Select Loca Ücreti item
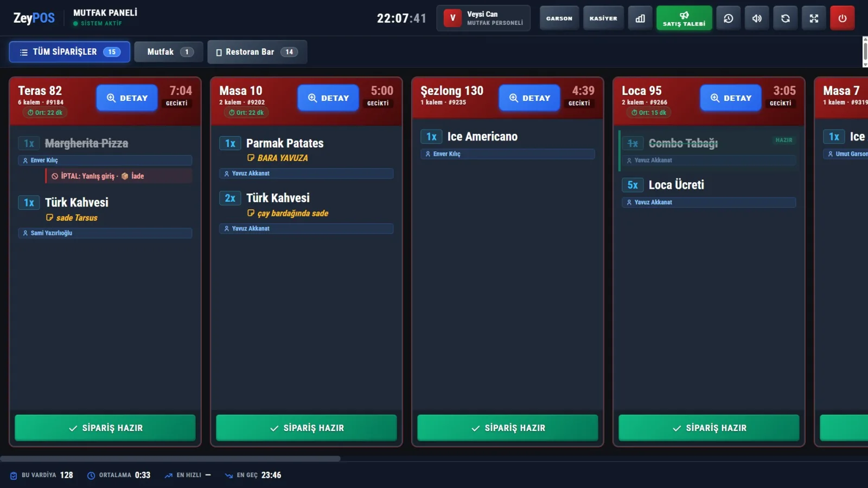 pyautogui.click(x=676, y=185)
